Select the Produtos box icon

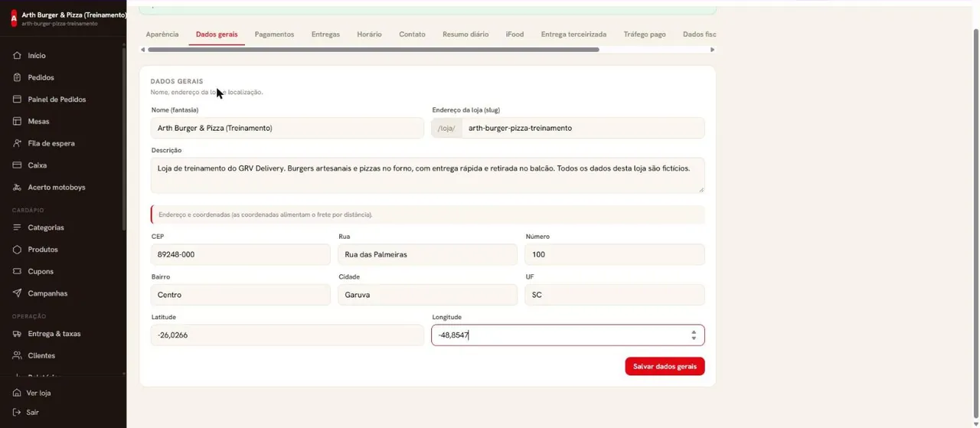[17, 250]
